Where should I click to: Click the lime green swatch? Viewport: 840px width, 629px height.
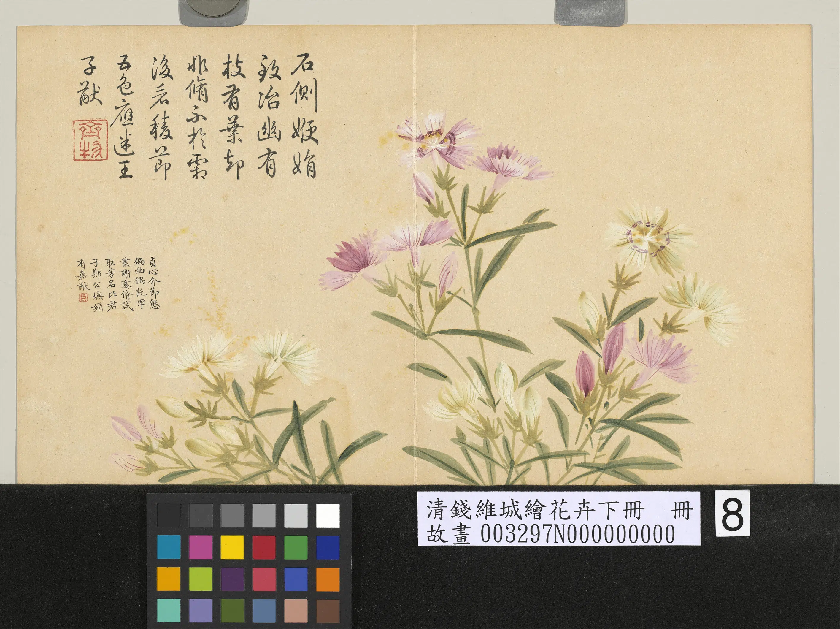click(201, 579)
